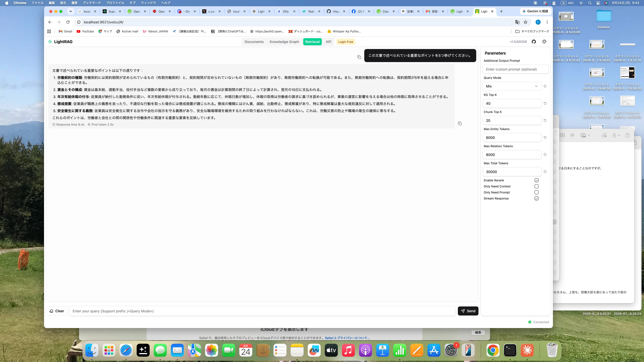Image resolution: width=644 pixels, height=362 pixels.
Task: Select the Retrieval tab
Action: pyautogui.click(x=312, y=42)
